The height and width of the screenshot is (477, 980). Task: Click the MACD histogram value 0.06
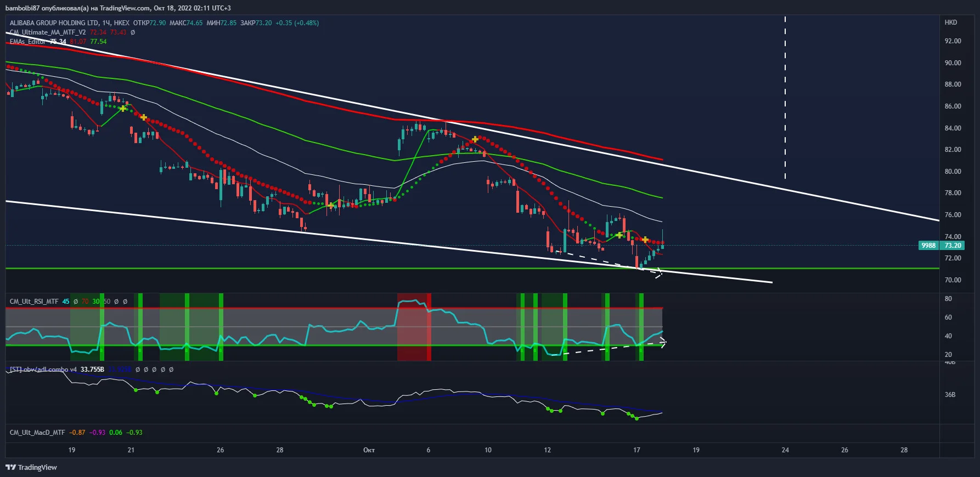pos(116,433)
